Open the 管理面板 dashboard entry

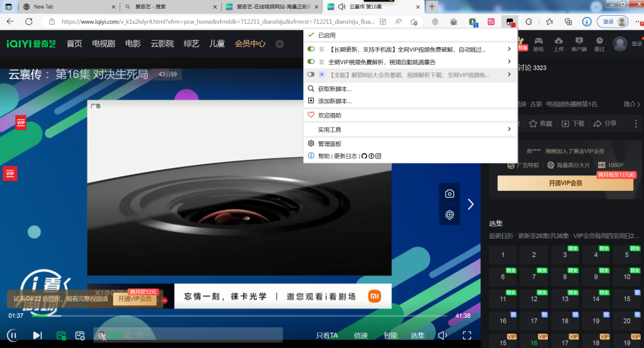click(x=330, y=144)
